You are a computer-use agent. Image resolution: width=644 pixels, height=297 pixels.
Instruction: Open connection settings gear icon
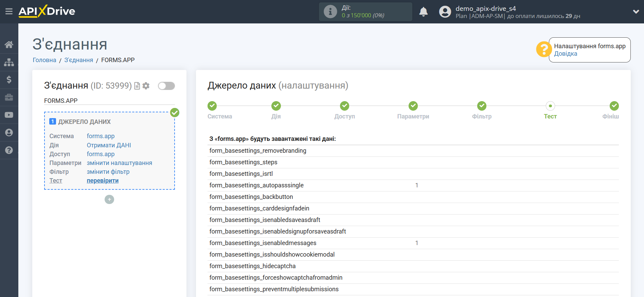[146, 86]
